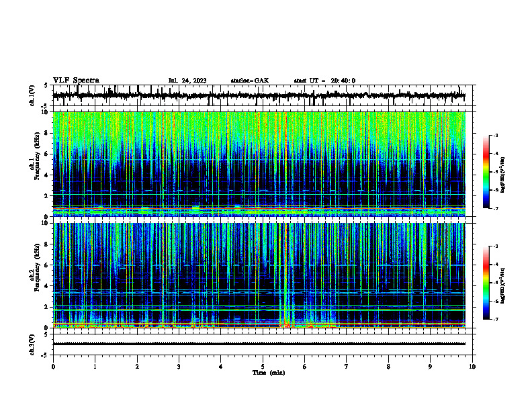
Task: Select the date text "Jul. 24, 2023"
Action: 187,81
